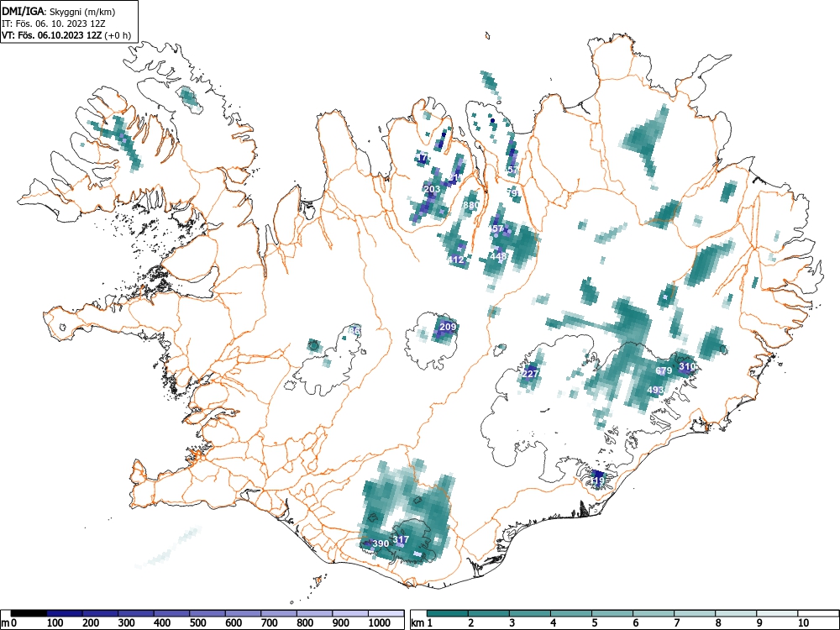Select the '310' value label
The height and width of the screenshot is (630, 840).
coord(687,366)
